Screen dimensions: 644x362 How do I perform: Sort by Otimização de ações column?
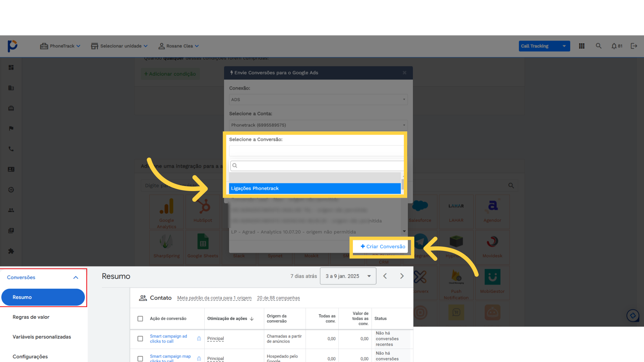(230, 318)
